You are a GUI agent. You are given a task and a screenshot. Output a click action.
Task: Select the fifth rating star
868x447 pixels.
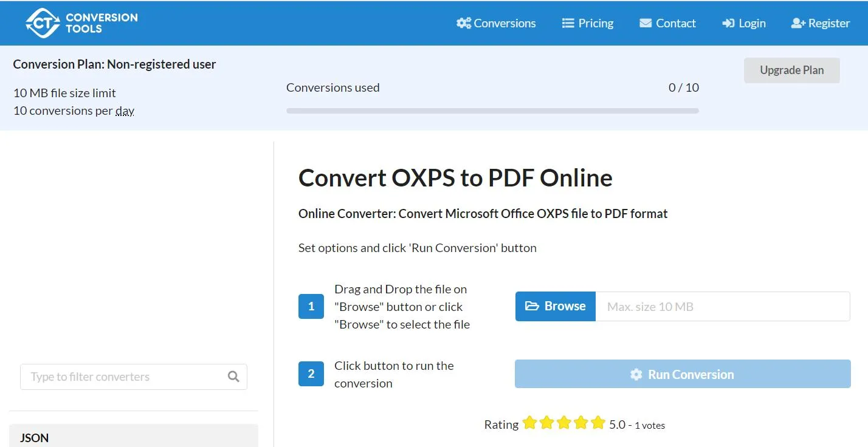tap(596, 422)
